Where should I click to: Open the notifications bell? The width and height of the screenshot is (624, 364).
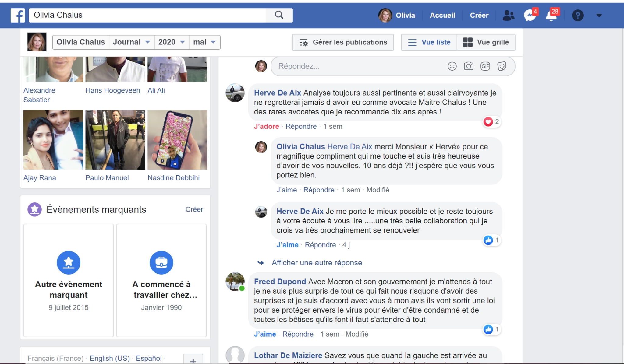point(551,15)
